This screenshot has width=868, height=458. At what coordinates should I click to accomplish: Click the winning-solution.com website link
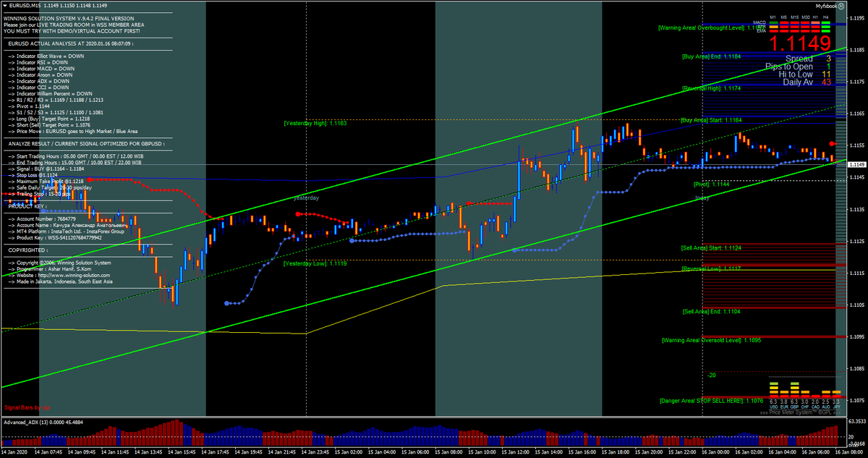pos(72,276)
